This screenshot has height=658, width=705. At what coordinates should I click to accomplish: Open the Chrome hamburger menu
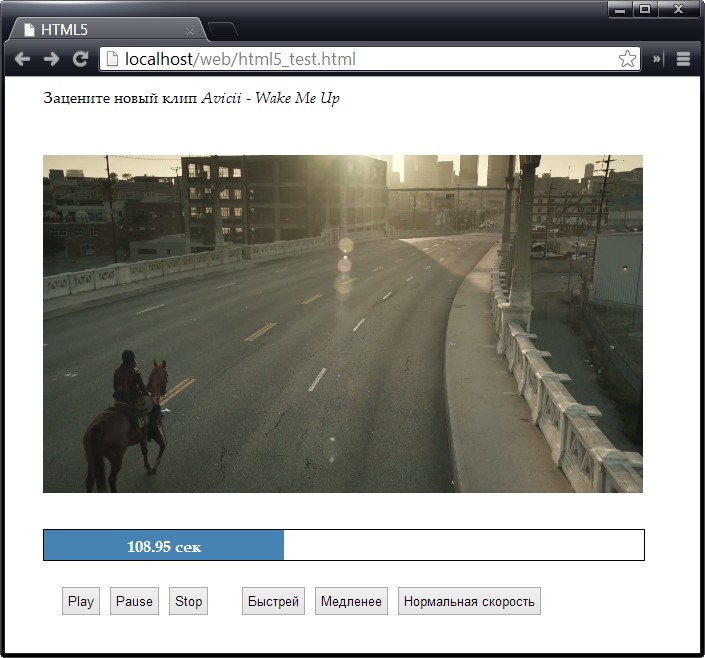click(683, 59)
